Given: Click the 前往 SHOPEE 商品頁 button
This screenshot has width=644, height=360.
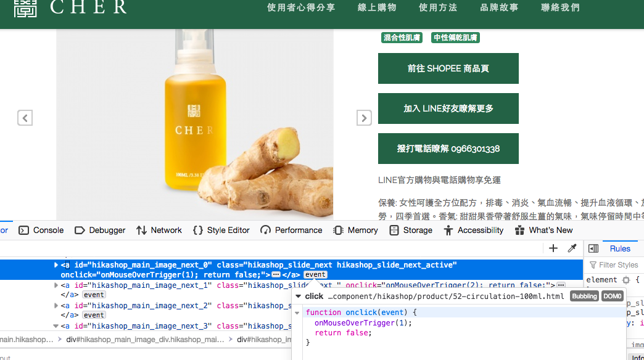Looking at the screenshot, I should tap(448, 68).
